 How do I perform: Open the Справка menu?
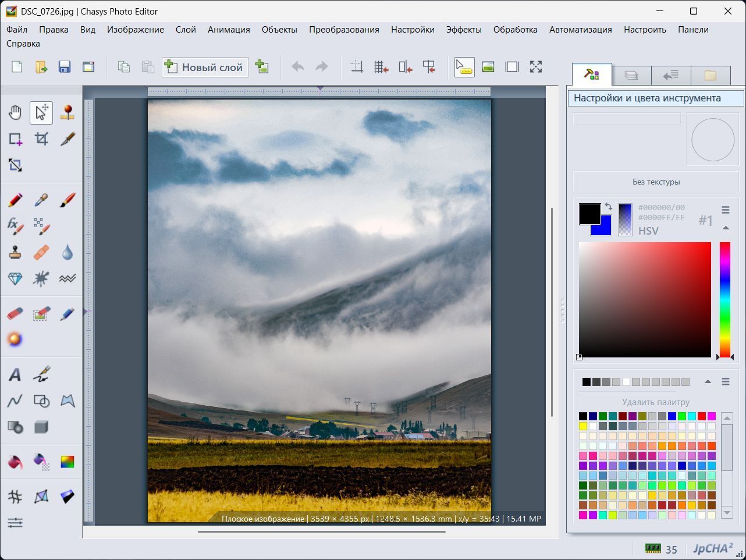click(x=23, y=43)
